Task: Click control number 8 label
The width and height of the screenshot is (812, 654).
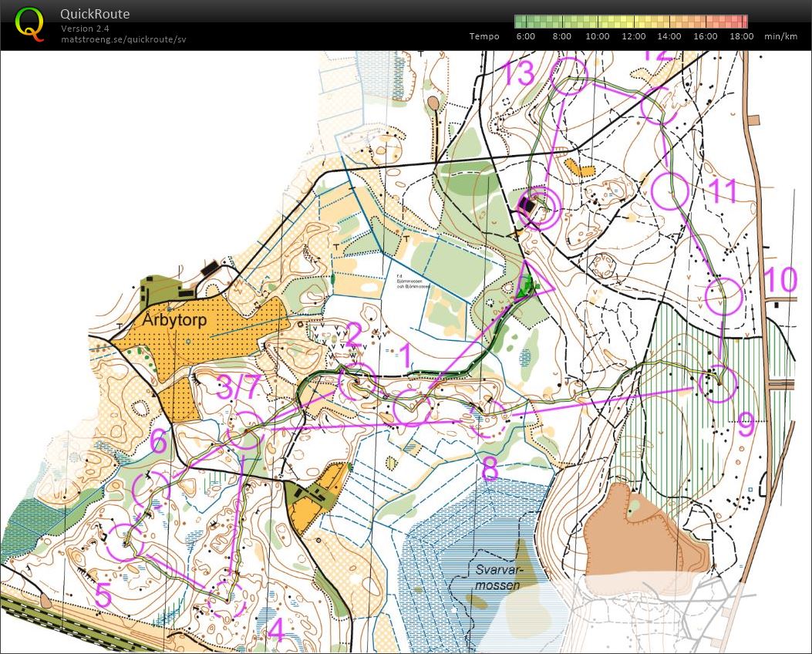Action: [x=490, y=469]
